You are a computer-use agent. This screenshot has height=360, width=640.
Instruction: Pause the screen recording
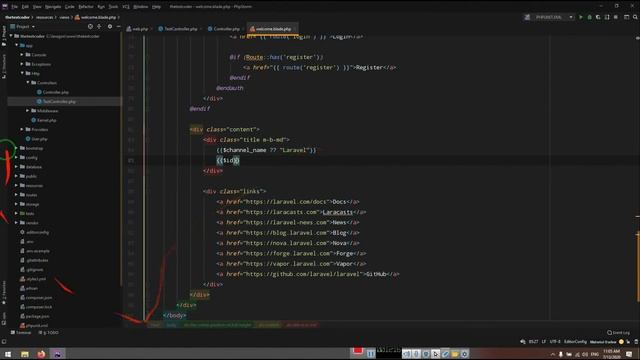click(x=371, y=354)
